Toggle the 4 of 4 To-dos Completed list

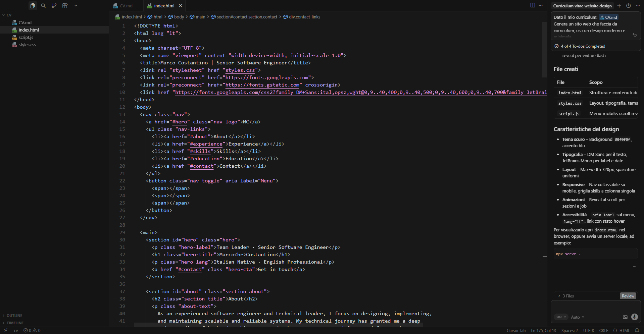click(583, 46)
